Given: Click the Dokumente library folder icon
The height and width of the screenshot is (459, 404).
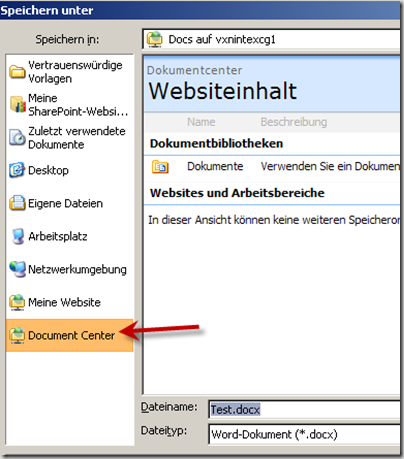Looking at the screenshot, I should pyautogui.click(x=160, y=166).
